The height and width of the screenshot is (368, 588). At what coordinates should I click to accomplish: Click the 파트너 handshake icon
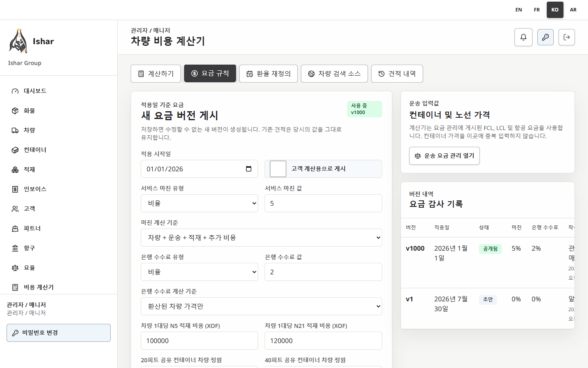(x=15, y=229)
